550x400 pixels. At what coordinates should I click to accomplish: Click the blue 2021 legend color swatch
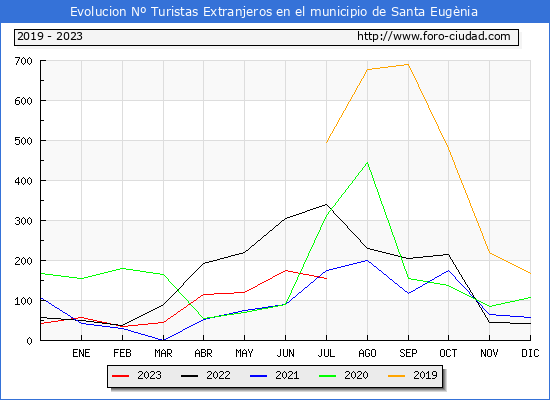[259, 376]
